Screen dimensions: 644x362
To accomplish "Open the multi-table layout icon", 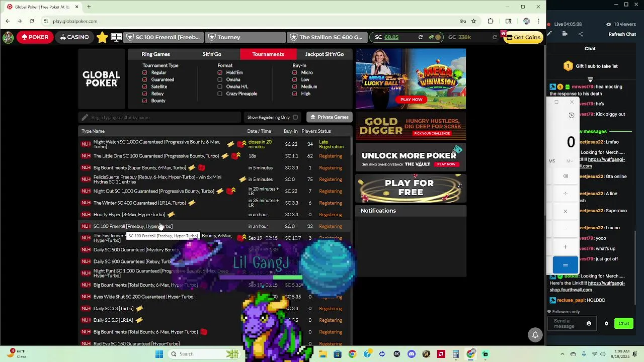I will 116,38.
